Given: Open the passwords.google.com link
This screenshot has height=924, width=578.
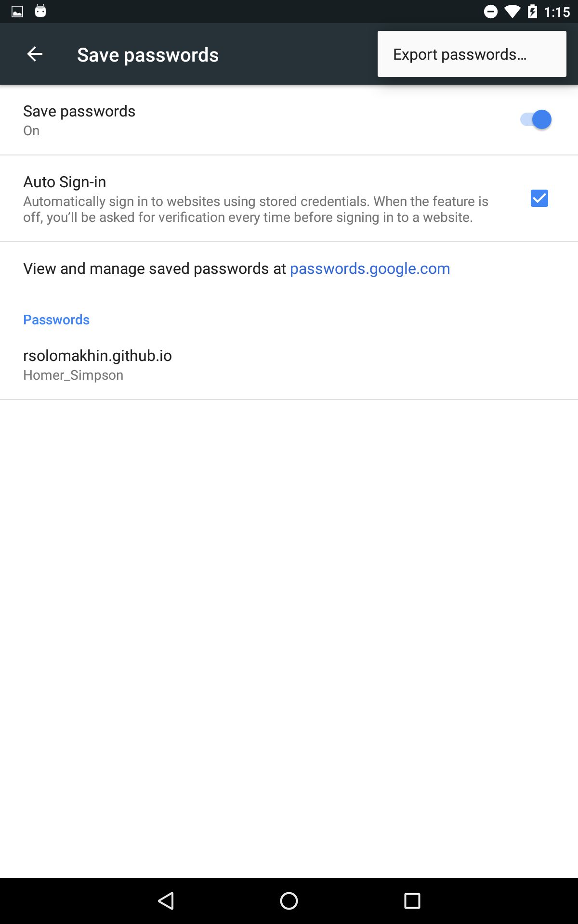Looking at the screenshot, I should (370, 269).
